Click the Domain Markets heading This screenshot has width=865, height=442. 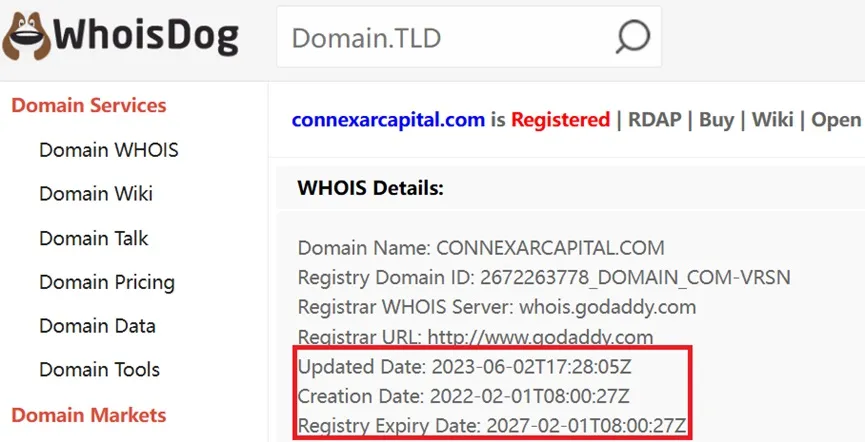pyautogui.click(x=89, y=415)
